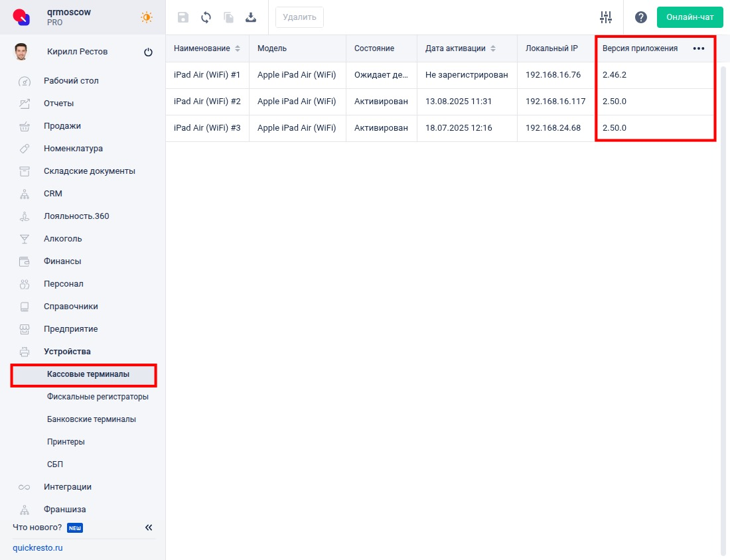
Task: Open Фискальные регистраторы submenu item
Action: pos(98,397)
